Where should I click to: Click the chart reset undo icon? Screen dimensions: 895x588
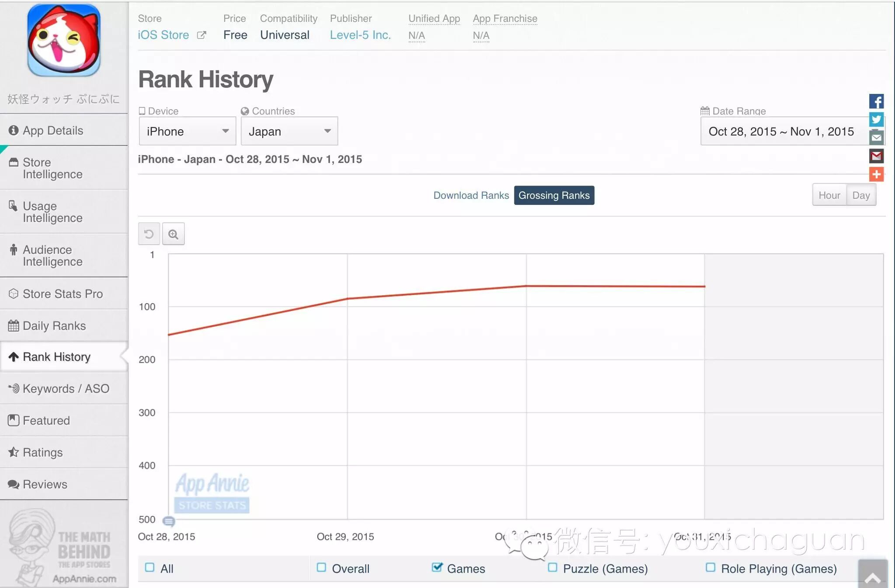point(149,234)
